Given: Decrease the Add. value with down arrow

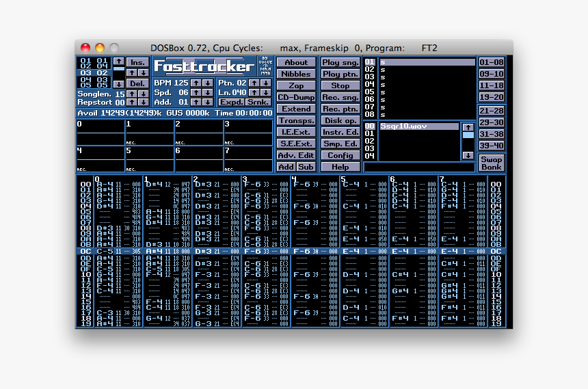Looking at the screenshot, I should [208, 102].
